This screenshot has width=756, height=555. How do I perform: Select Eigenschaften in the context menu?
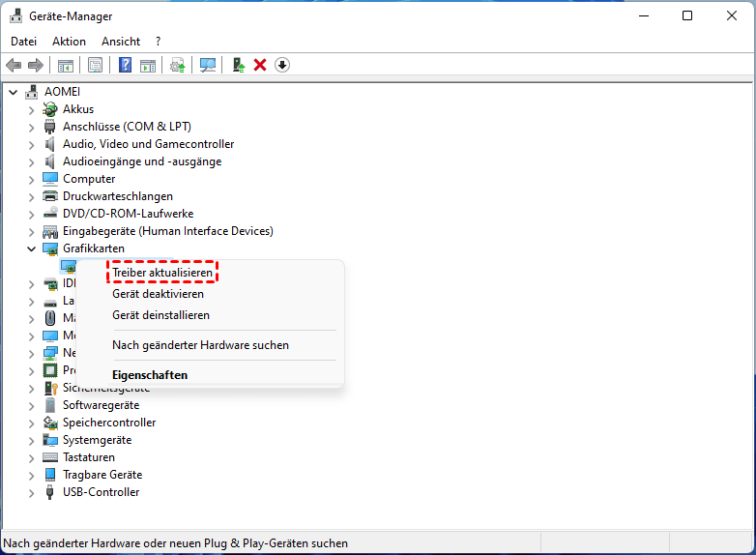[150, 374]
